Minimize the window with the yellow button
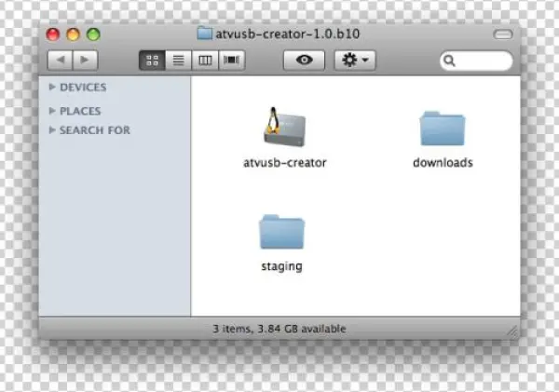The image size is (559, 392). pyautogui.click(x=73, y=34)
